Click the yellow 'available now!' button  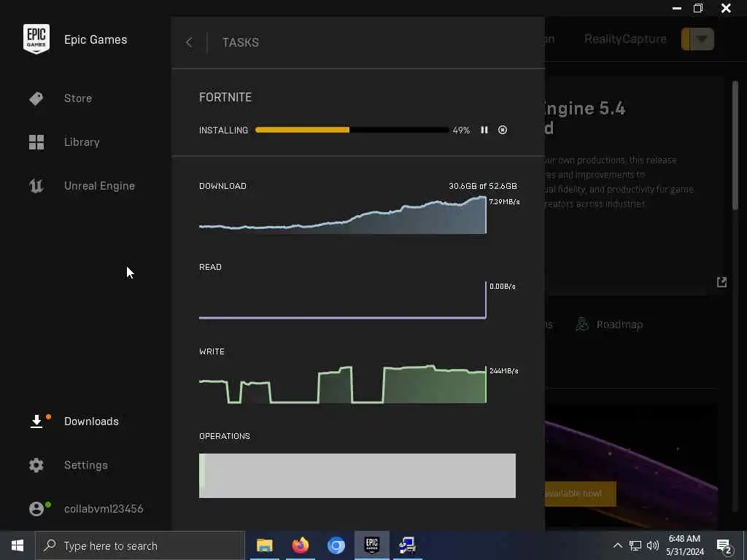(x=580, y=494)
